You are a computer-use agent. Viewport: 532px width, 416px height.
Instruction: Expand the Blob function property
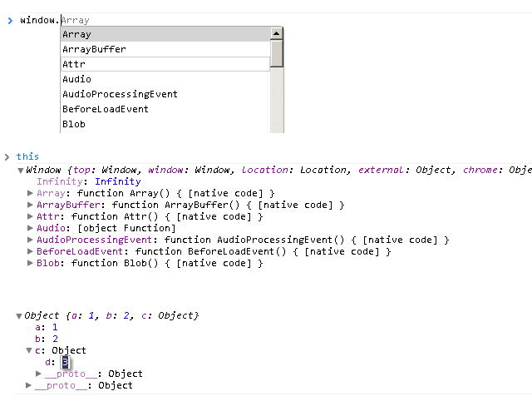(30, 263)
